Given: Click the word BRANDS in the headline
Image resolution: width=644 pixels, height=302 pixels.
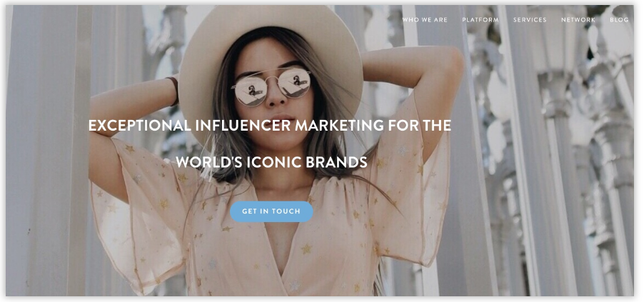Looking at the screenshot, I should [336, 162].
